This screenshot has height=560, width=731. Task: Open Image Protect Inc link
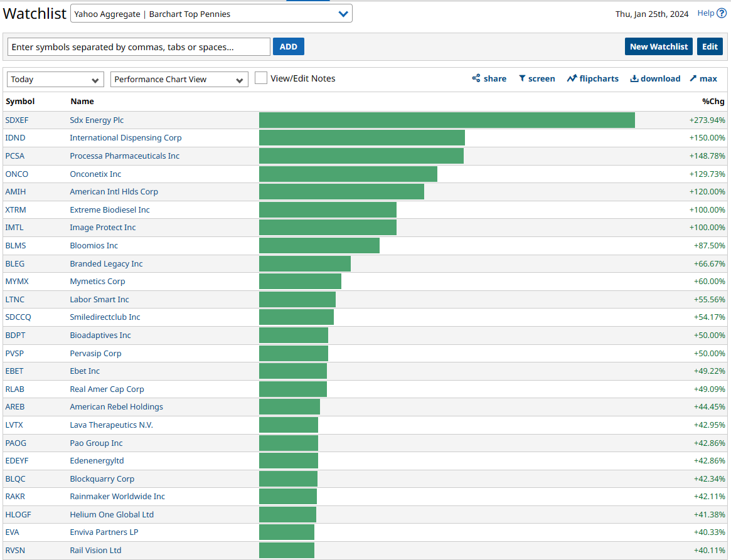coord(102,228)
